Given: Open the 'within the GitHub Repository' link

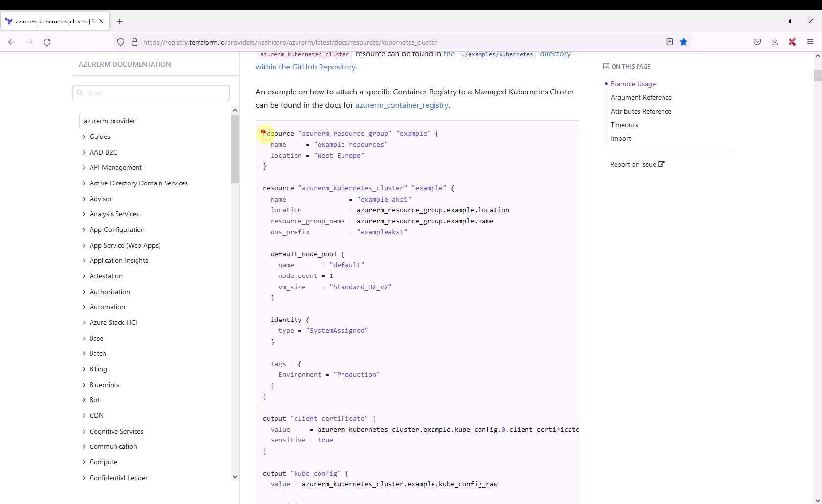Looking at the screenshot, I should click(x=305, y=67).
